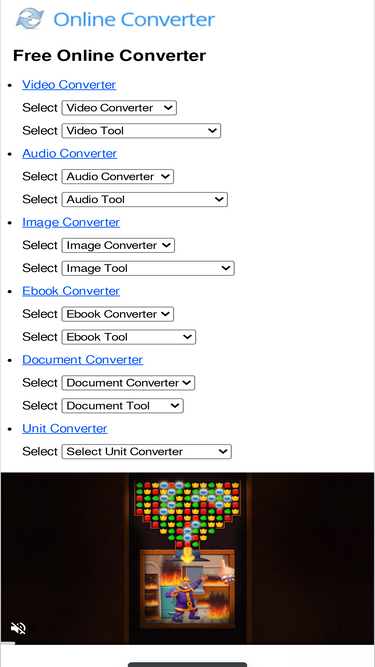
Task: Click the Online Converter logo icon
Action: [x=30, y=19]
